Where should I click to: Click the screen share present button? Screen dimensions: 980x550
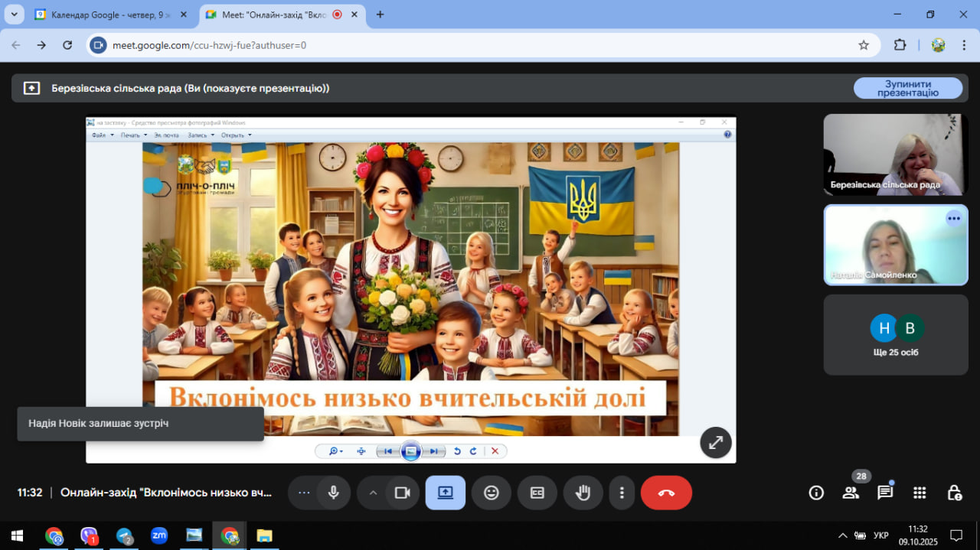[x=445, y=493]
